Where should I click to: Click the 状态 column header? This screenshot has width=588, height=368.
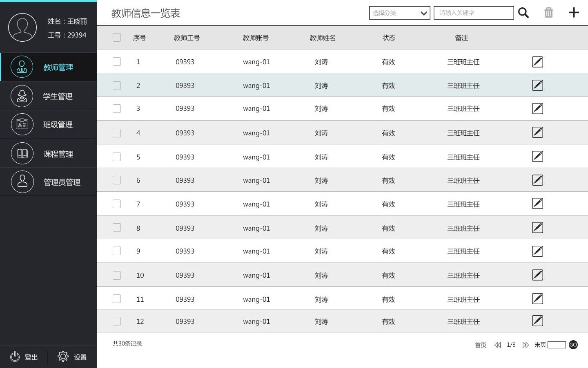point(389,38)
